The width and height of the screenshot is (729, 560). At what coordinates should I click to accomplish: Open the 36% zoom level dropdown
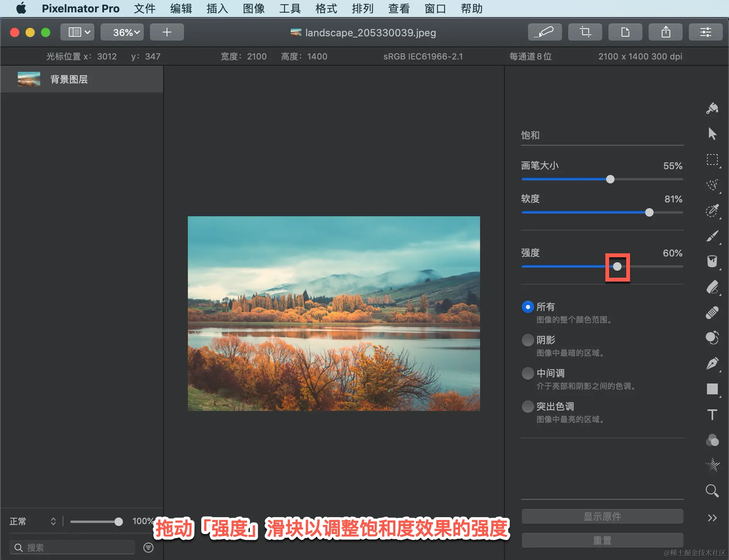pos(122,32)
